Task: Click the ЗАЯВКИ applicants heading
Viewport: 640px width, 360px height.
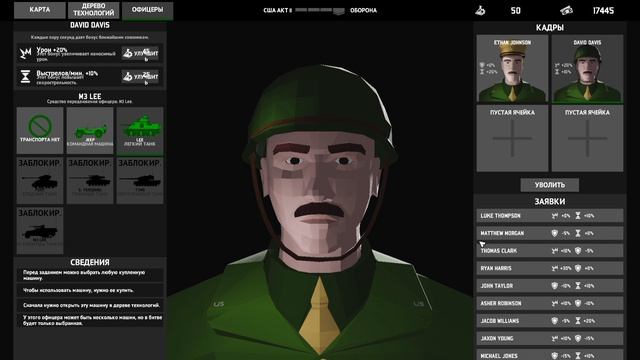Action: 549,201
